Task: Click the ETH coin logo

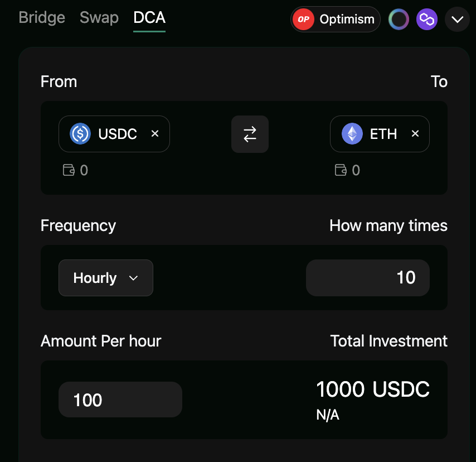Action: click(x=351, y=133)
